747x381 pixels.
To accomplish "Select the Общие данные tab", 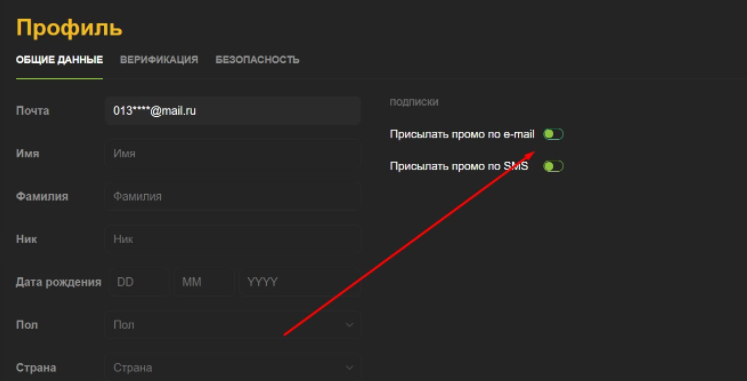I will click(60, 60).
